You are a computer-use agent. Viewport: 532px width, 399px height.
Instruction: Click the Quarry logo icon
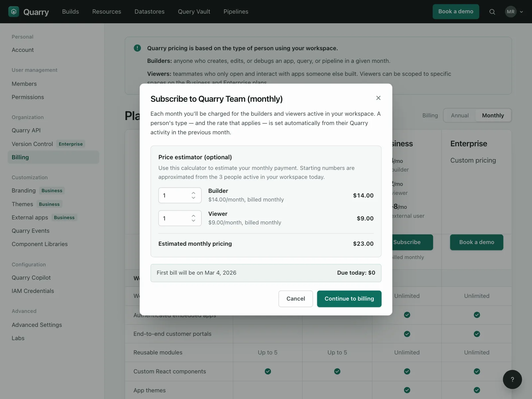[14, 12]
